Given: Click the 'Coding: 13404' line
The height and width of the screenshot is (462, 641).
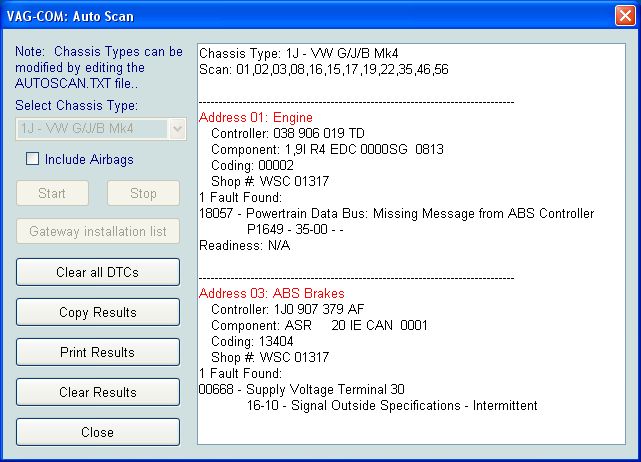Looking at the screenshot, I should [x=252, y=341].
